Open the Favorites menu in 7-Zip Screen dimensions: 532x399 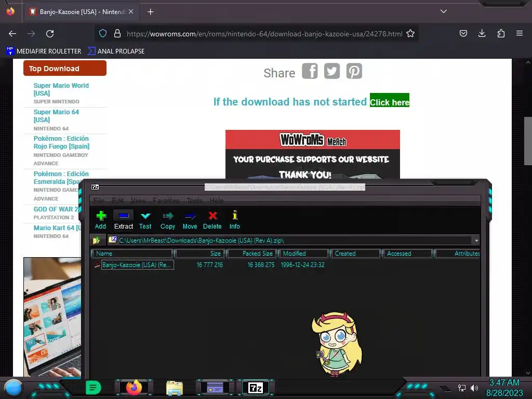[x=166, y=201]
